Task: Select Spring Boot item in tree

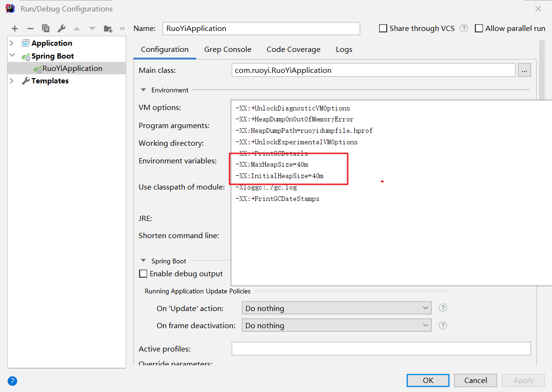Action: pyautogui.click(x=52, y=56)
